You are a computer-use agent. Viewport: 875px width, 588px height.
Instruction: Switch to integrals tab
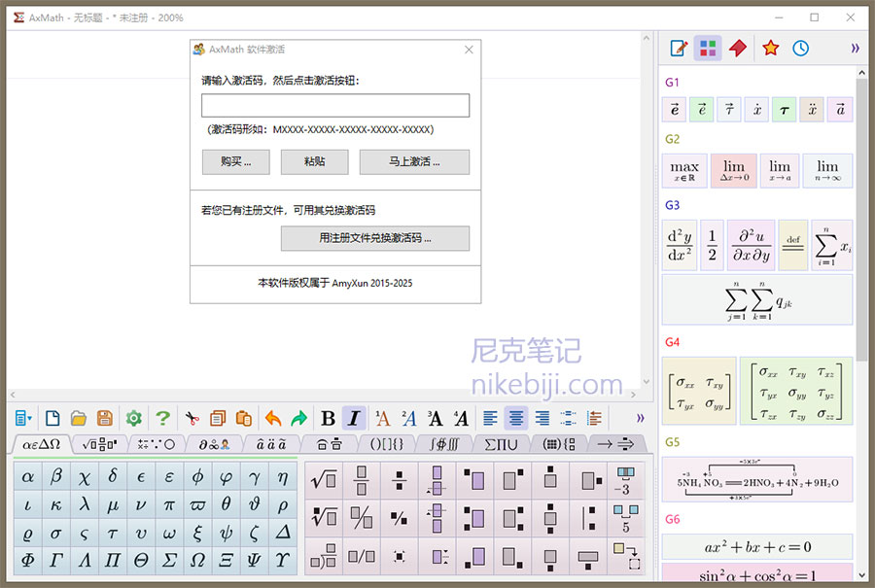pyautogui.click(x=444, y=444)
